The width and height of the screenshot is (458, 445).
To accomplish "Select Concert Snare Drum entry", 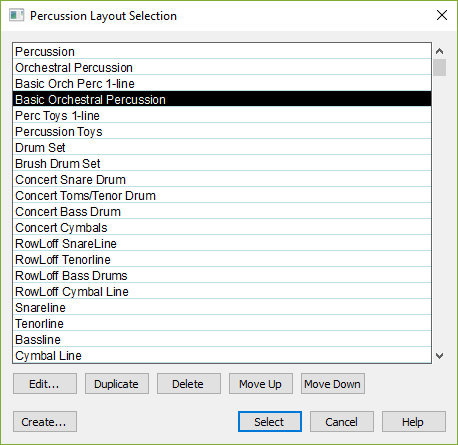I will (x=222, y=179).
